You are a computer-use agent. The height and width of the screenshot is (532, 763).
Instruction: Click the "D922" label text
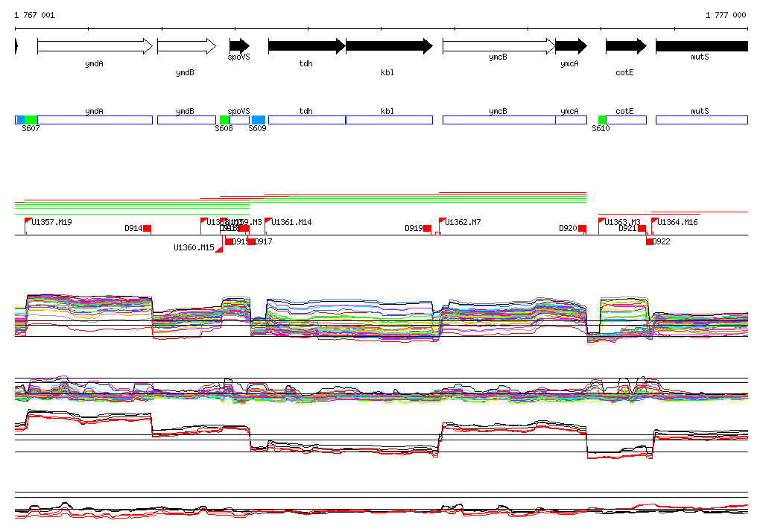point(662,241)
